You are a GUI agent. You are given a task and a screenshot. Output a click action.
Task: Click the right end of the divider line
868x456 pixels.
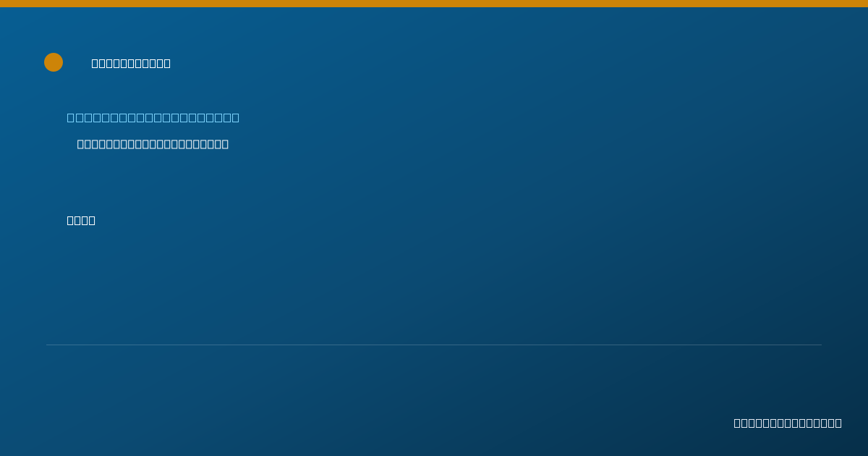(x=820, y=345)
